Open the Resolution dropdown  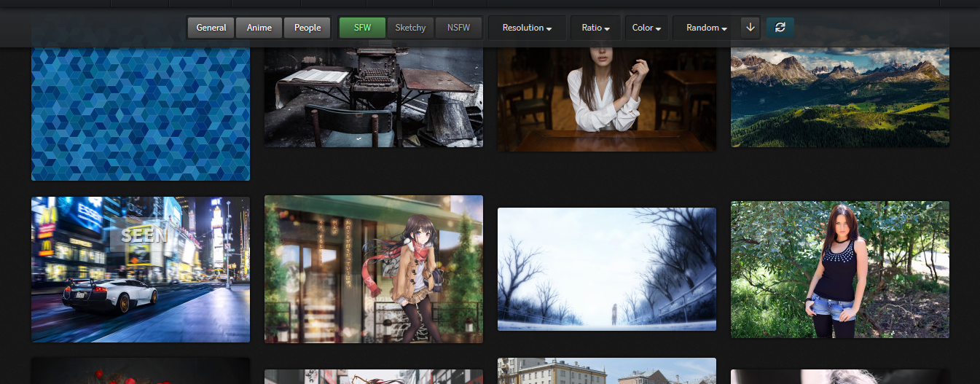coord(526,28)
